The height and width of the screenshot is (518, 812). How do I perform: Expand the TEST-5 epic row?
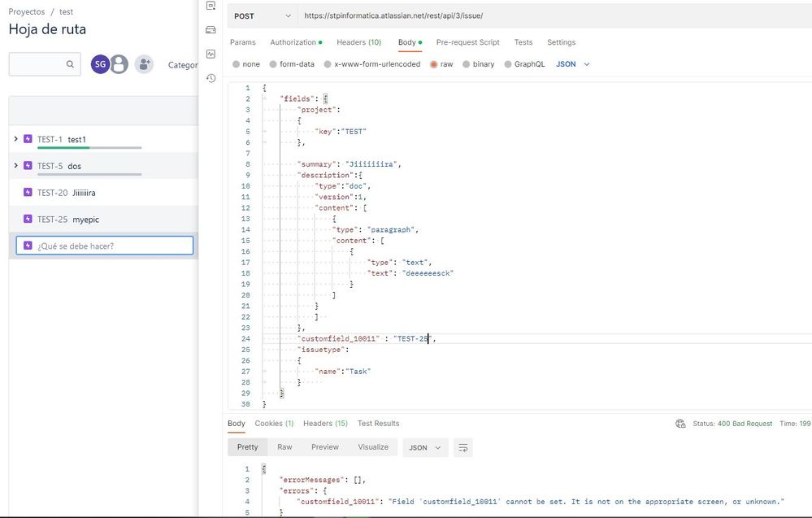click(15, 165)
